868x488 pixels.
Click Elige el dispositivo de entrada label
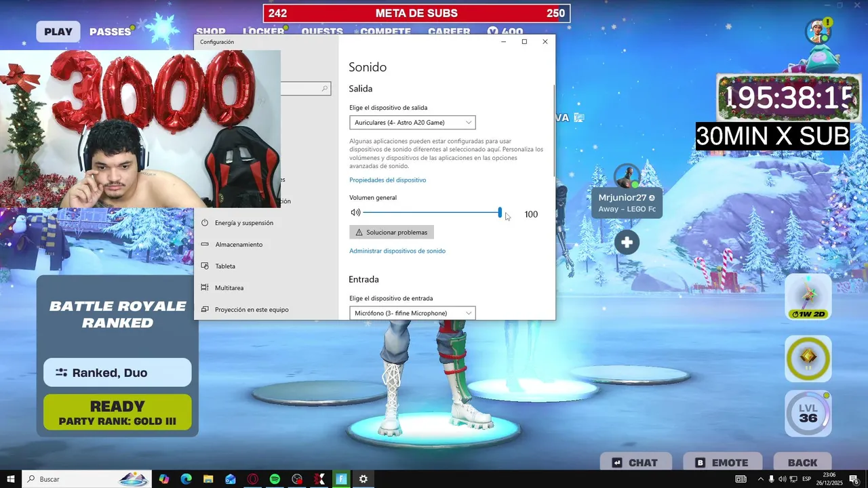click(391, 298)
